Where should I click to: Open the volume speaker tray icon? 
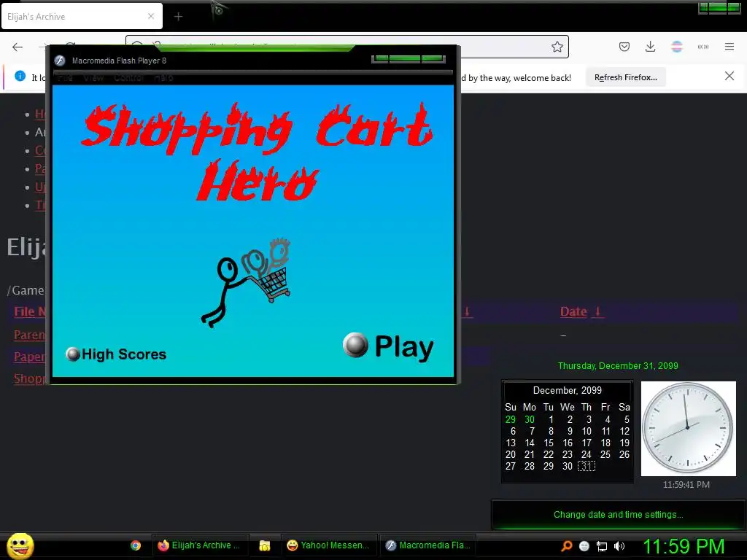[x=619, y=546]
